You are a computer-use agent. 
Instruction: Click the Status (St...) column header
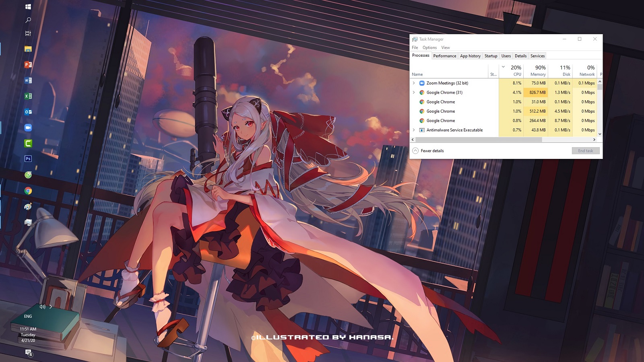tap(493, 71)
